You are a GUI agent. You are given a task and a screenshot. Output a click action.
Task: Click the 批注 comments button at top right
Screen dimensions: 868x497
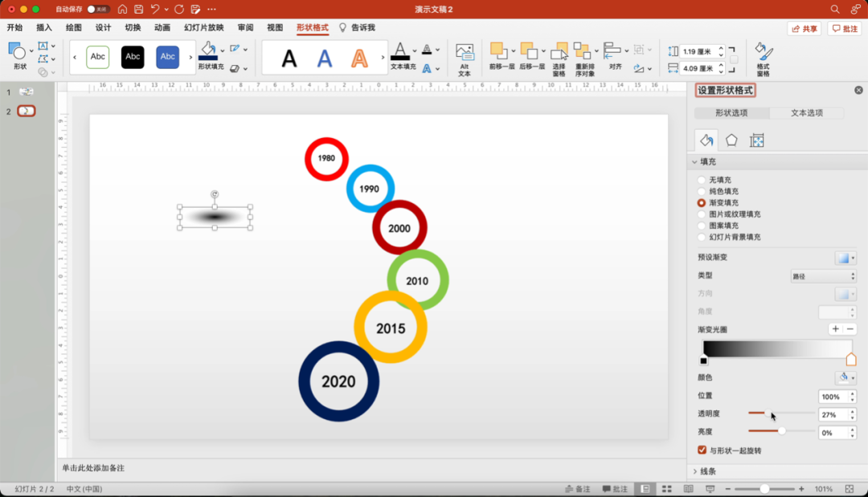click(x=845, y=29)
